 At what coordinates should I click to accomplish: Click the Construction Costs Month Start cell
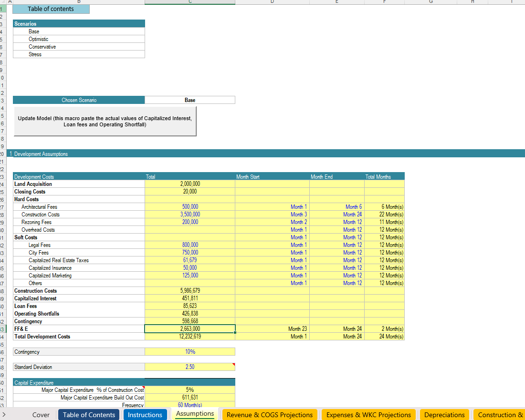pyautogui.click(x=272, y=215)
